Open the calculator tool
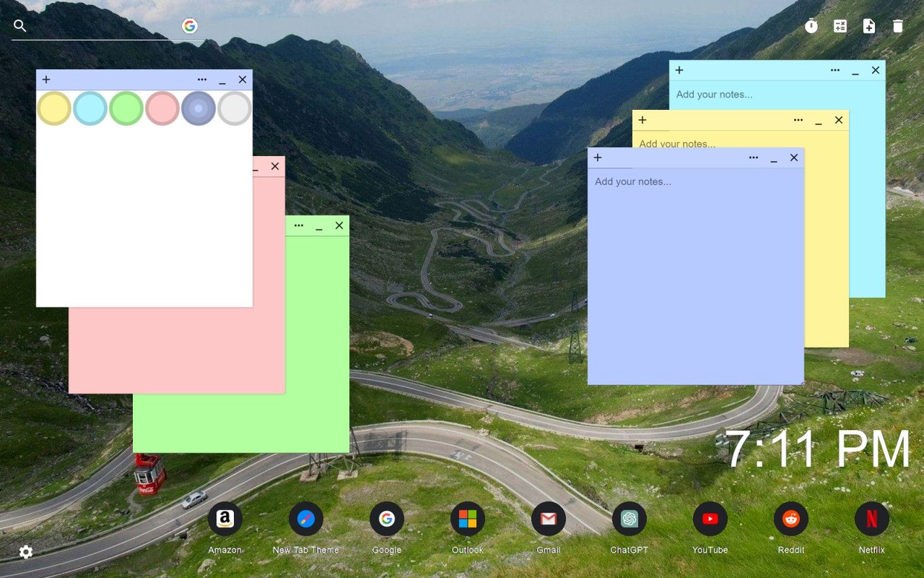924x578 pixels. pyautogui.click(x=840, y=26)
